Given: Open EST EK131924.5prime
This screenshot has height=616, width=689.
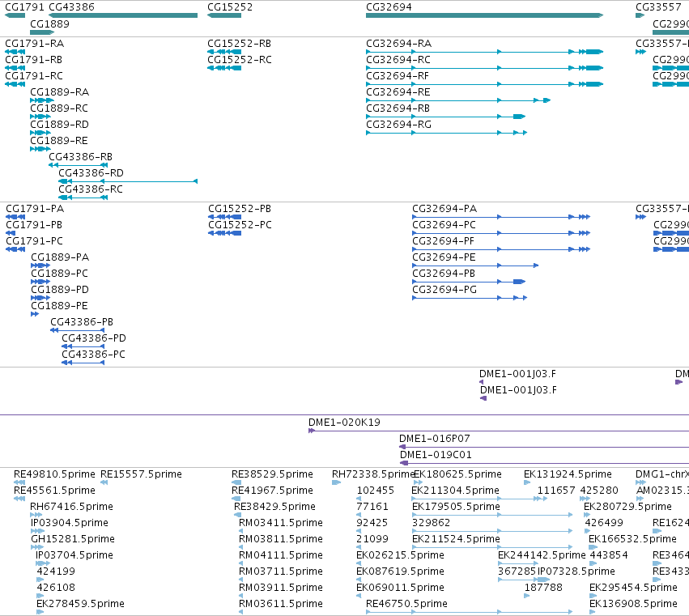Looking at the screenshot, I should [x=527, y=482].
